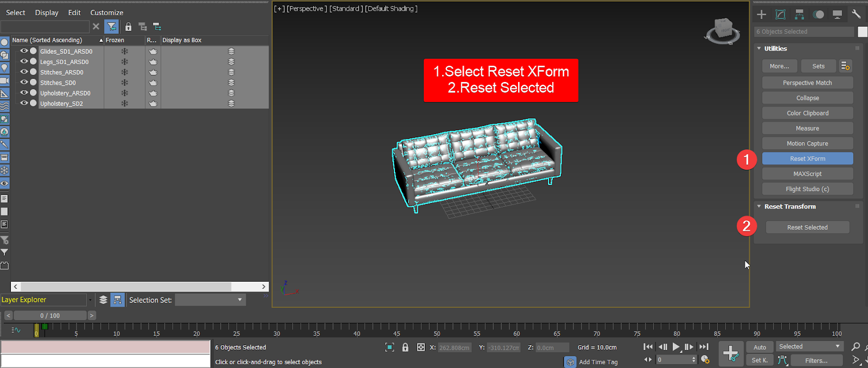Click the Reset Selected button
Viewport: 868px width, 368px height.
tap(807, 227)
